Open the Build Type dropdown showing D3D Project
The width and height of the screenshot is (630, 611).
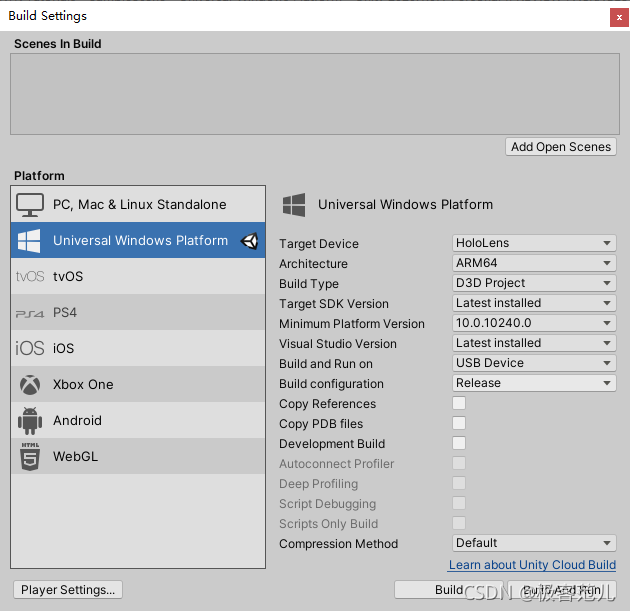click(x=534, y=283)
